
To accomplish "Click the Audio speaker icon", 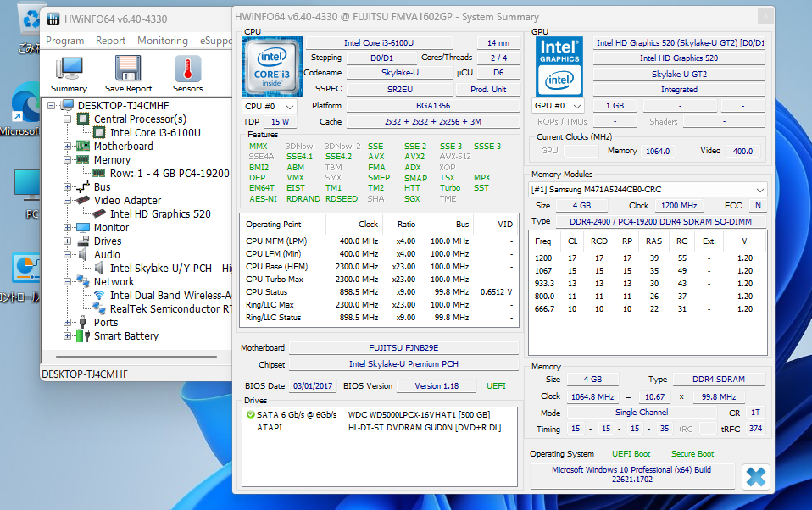I will tap(83, 254).
